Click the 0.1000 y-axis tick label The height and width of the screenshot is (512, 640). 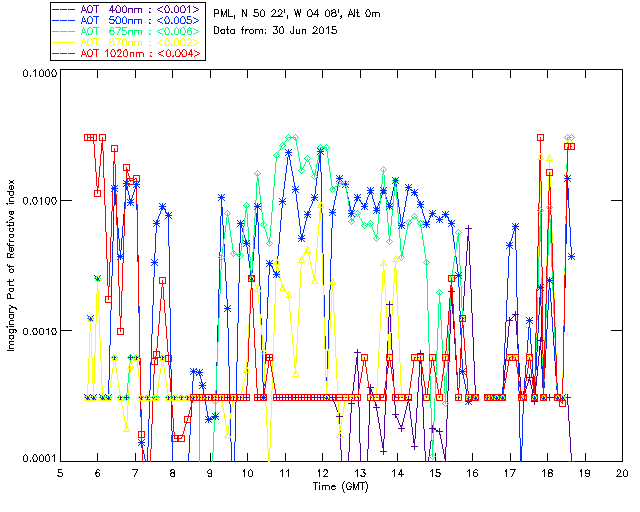[39, 73]
